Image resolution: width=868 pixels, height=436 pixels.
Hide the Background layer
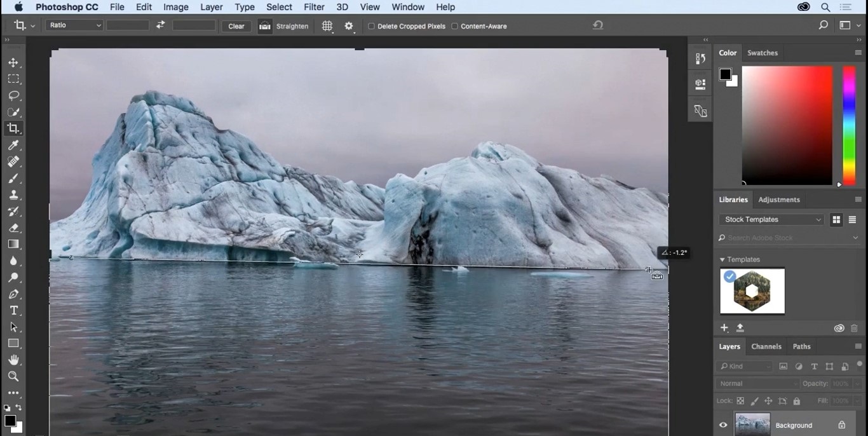pos(723,425)
